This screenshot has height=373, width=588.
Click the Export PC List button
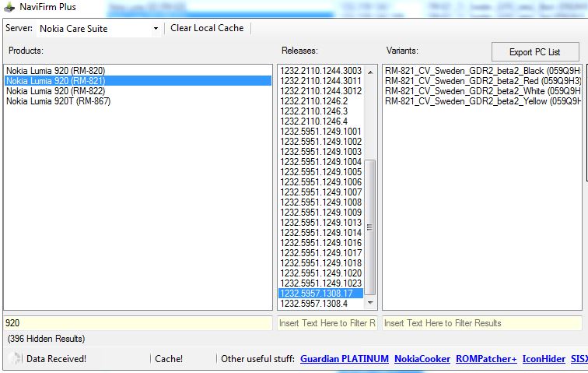click(535, 52)
